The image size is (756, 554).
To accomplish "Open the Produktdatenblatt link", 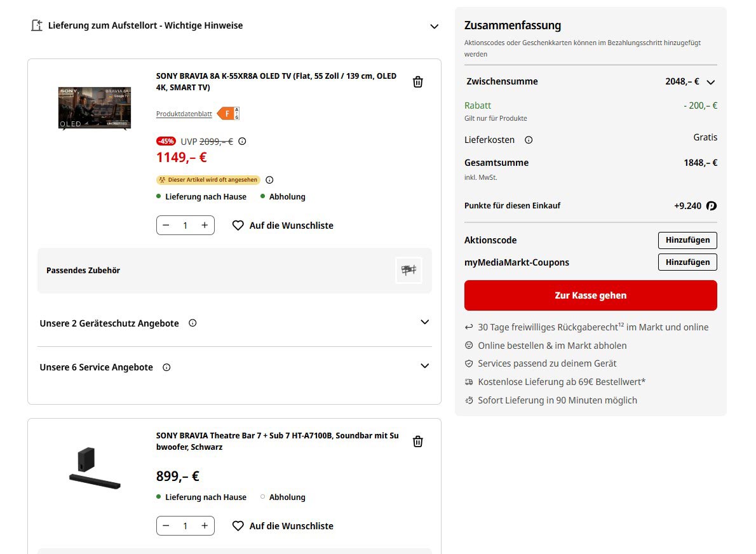I will click(184, 114).
